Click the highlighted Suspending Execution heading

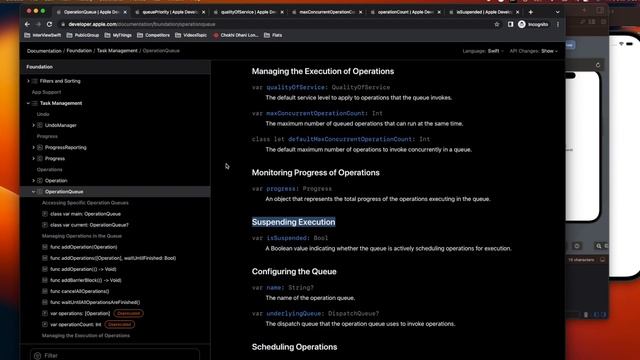pyautogui.click(x=293, y=222)
